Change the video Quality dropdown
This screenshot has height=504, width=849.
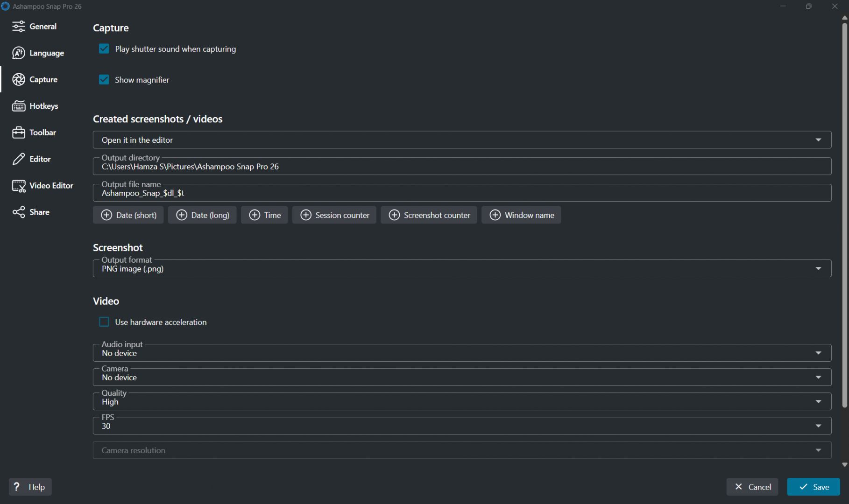tap(462, 402)
